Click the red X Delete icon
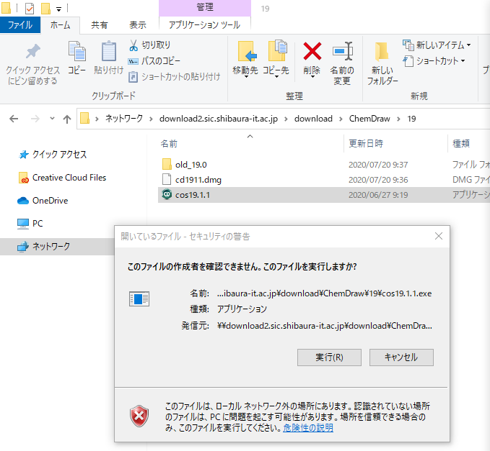The image size is (490, 451). coord(312,51)
